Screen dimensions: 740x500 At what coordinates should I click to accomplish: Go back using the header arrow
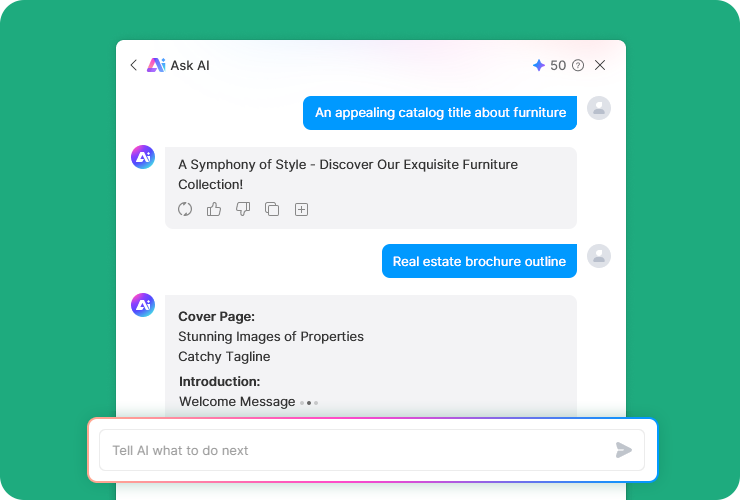[x=134, y=65]
